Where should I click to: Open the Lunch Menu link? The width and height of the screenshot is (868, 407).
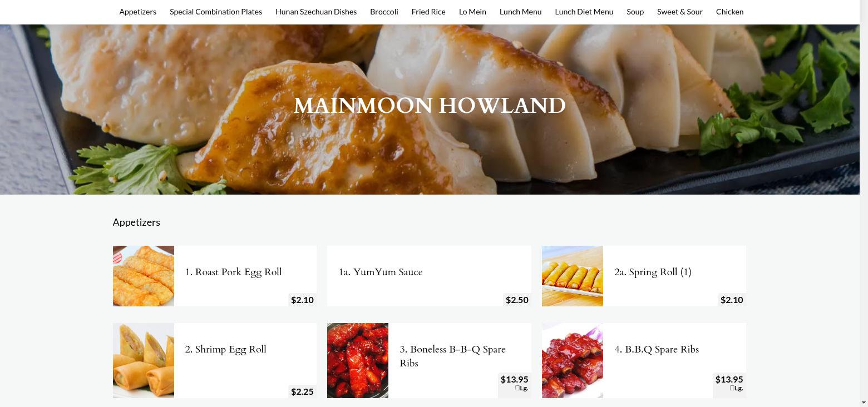(520, 12)
